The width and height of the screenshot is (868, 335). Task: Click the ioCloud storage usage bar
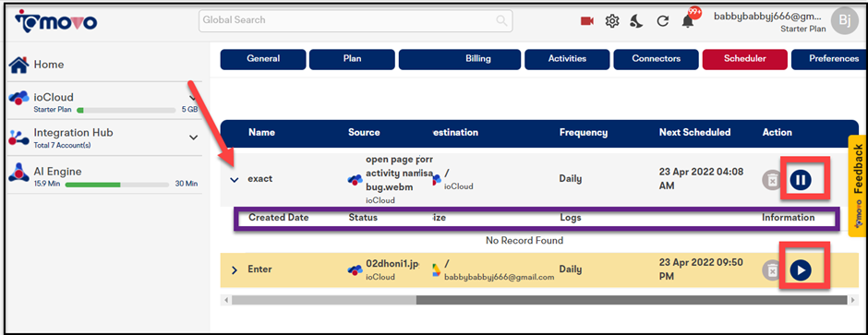(x=126, y=110)
